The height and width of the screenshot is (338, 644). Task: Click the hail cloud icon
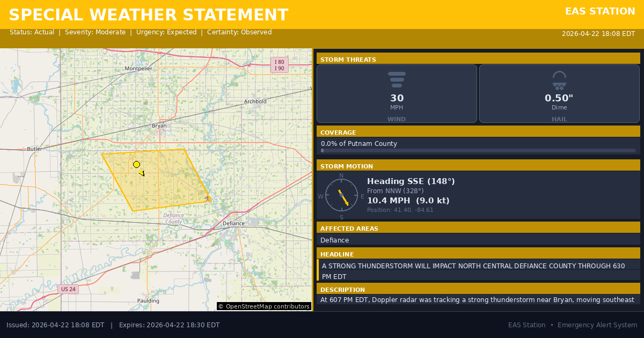[x=559, y=80]
